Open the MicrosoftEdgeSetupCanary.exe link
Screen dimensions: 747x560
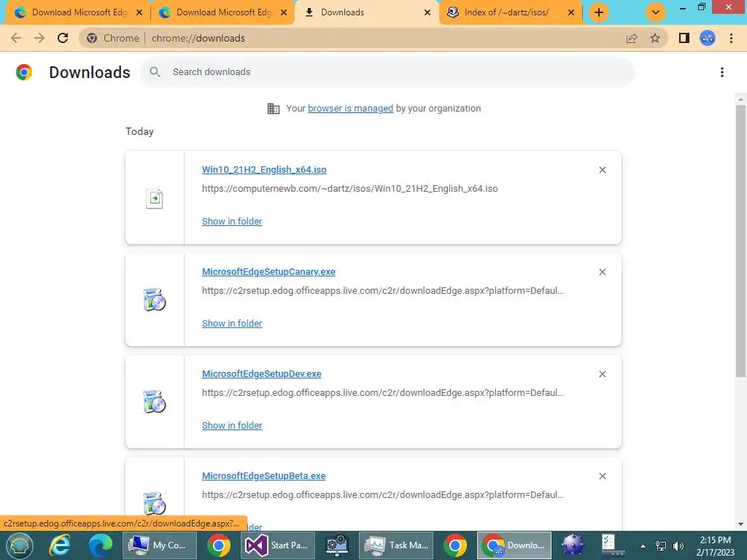pyautogui.click(x=268, y=272)
